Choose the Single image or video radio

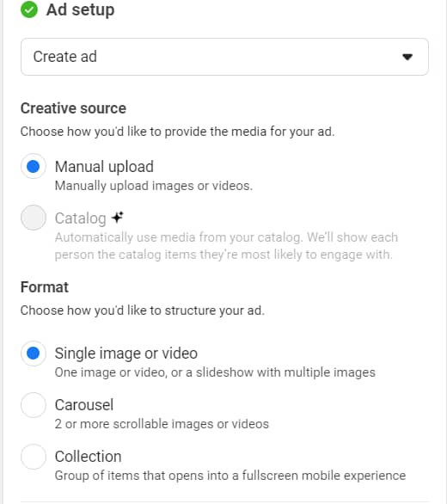pos(34,353)
